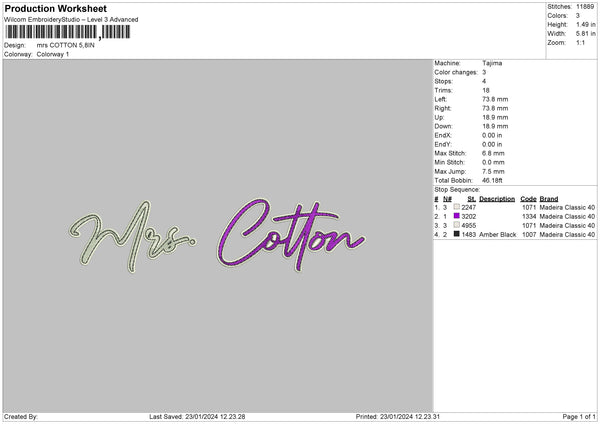Screen dimensions: 600x424
Task: Click the color swatch in stop row 1
Action: coord(457,207)
